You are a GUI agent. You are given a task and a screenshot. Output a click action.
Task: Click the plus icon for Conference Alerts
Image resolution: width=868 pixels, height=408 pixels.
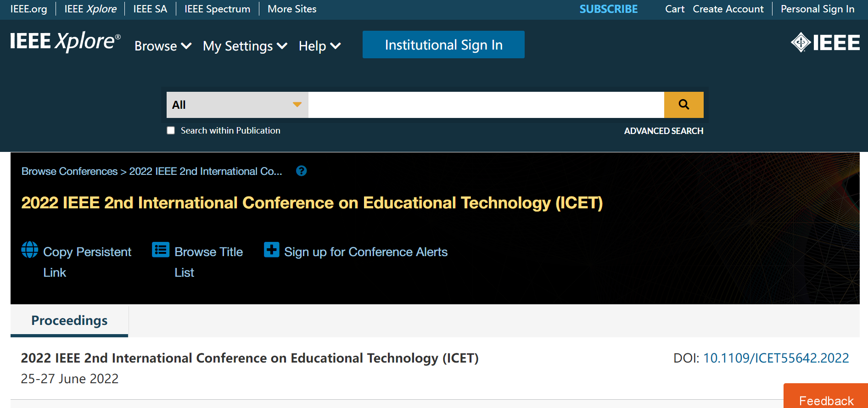pyautogui.click(x=271, y=250)
